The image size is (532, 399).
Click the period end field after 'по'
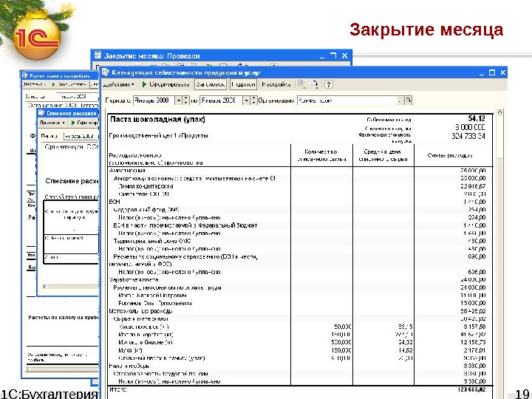click(221, 100)
